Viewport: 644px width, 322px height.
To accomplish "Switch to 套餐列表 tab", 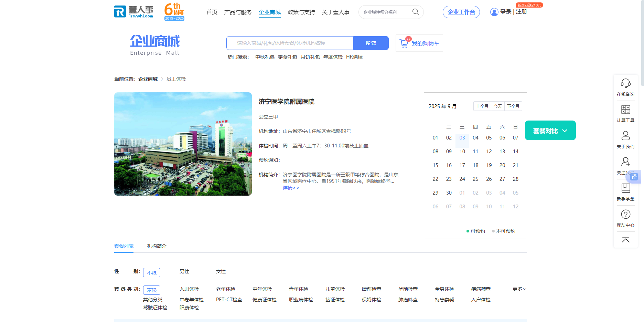I will (124, 246).
